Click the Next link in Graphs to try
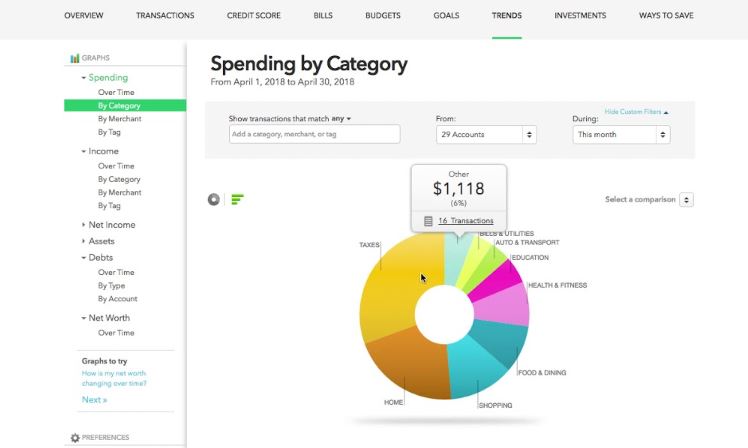 [x=94, y=400]
